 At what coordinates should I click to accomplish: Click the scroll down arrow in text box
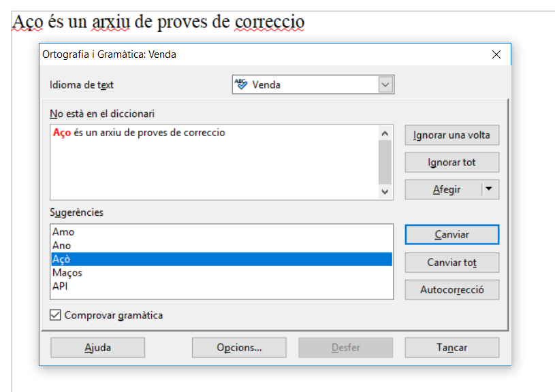coord(385,192)
